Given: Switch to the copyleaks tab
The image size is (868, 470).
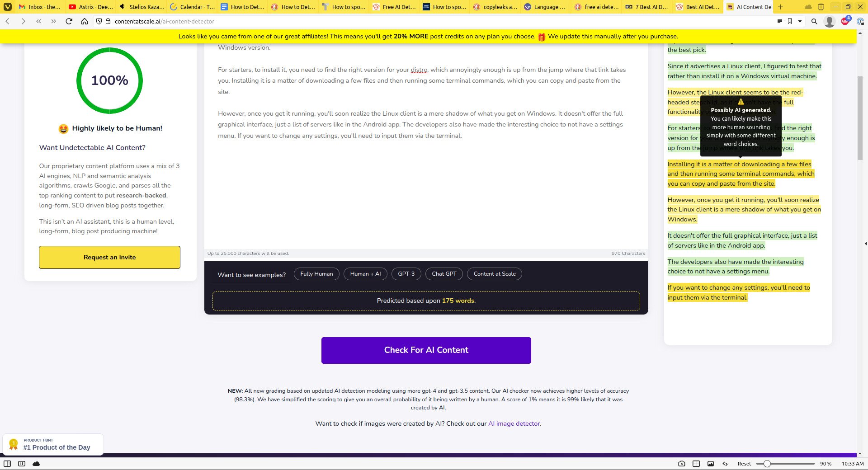Looking at the screenshot, I should (495, 7).
